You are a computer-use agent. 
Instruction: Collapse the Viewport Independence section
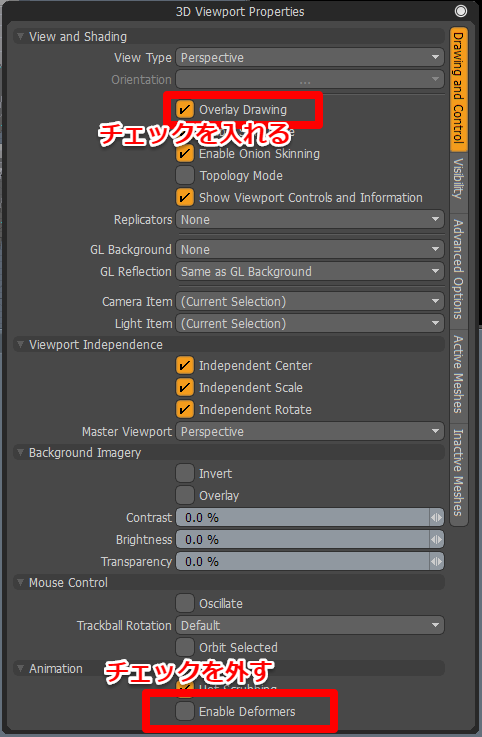click(20, 345)
